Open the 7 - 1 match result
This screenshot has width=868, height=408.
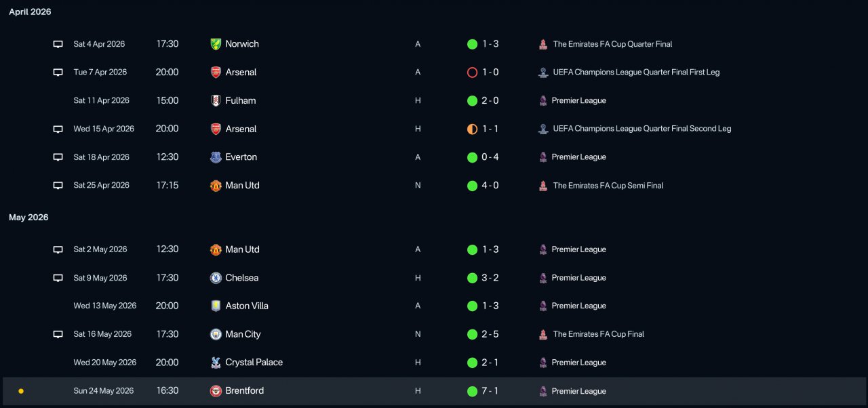(x=490, y=391)
